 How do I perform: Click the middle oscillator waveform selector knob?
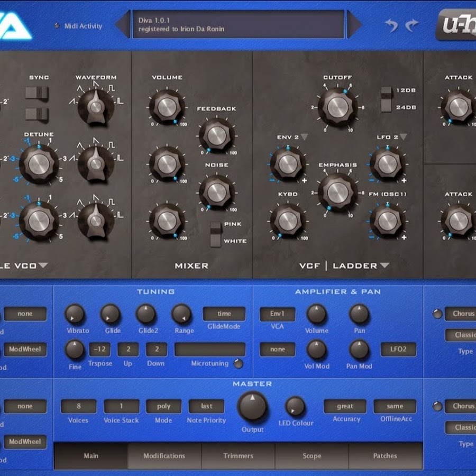click(96, 163)
